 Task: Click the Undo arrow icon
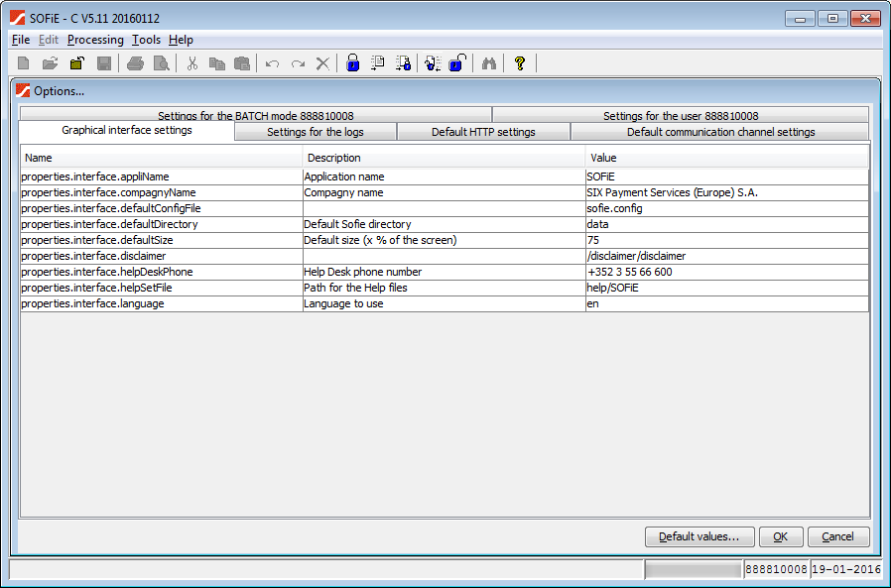(x=272, y=63)
